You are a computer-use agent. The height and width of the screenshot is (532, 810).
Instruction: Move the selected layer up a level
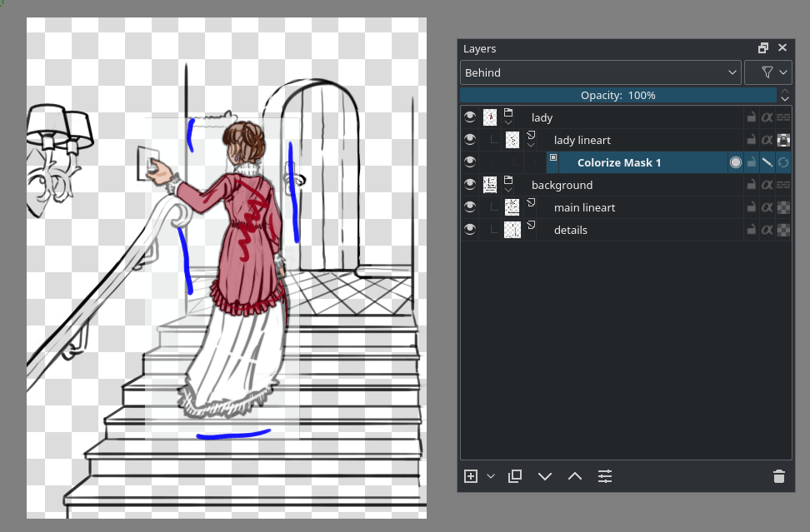(x=574, y=476)
